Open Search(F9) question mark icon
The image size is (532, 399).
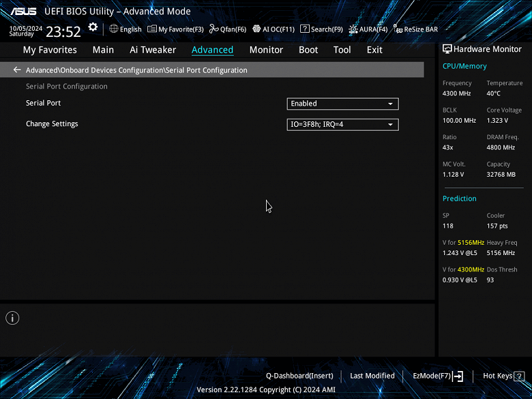(305, 29)
